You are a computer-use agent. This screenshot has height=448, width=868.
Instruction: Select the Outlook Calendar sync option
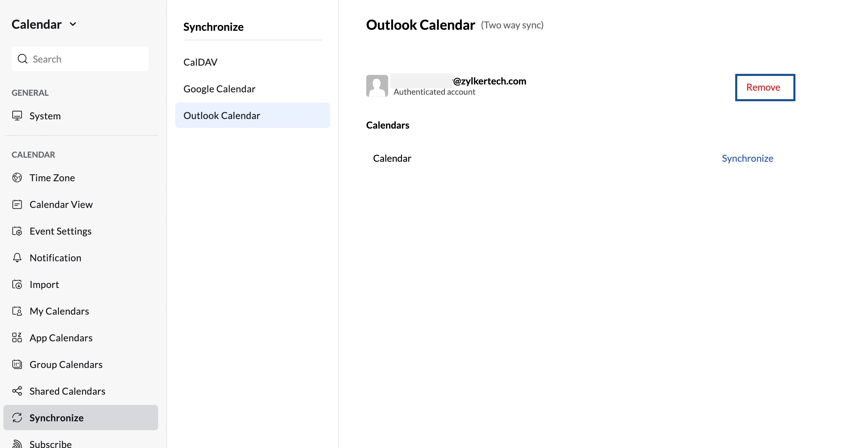[x=253, y=115]
